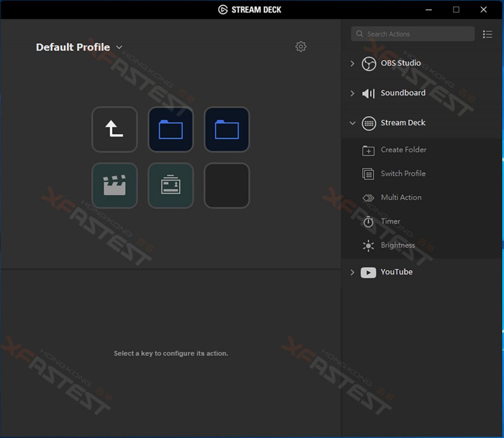Viewport: 504px width, 438px height.
Task: Open the second blue folder key
Action: point(227,129)
